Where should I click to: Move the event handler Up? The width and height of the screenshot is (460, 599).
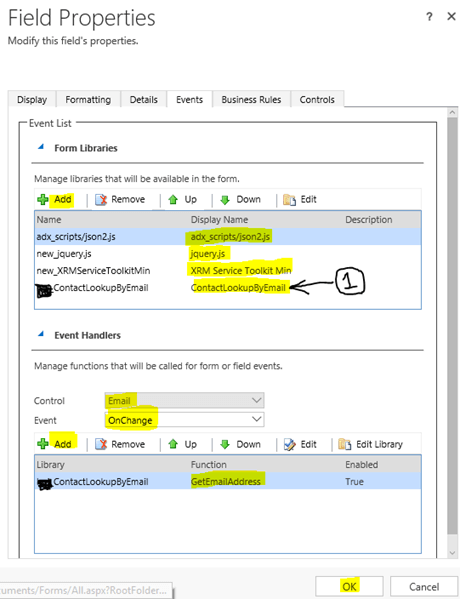coord(183,444)
